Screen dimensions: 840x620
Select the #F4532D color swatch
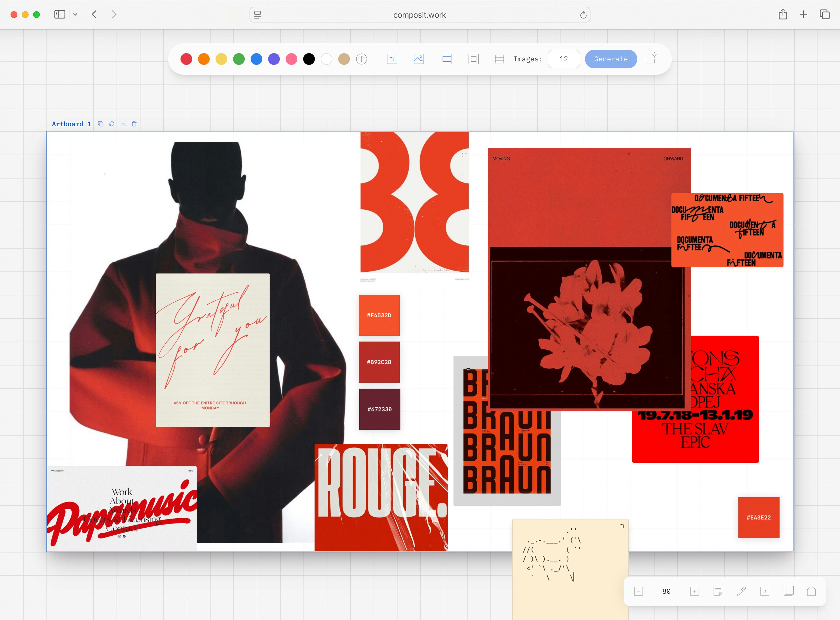(379, 315)
